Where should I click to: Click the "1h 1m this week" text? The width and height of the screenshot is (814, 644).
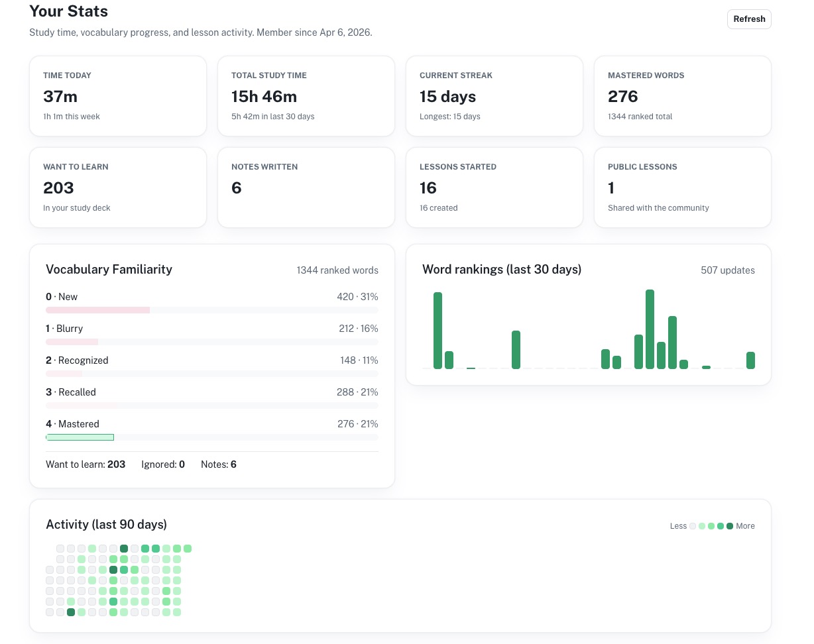pos(72,117)
